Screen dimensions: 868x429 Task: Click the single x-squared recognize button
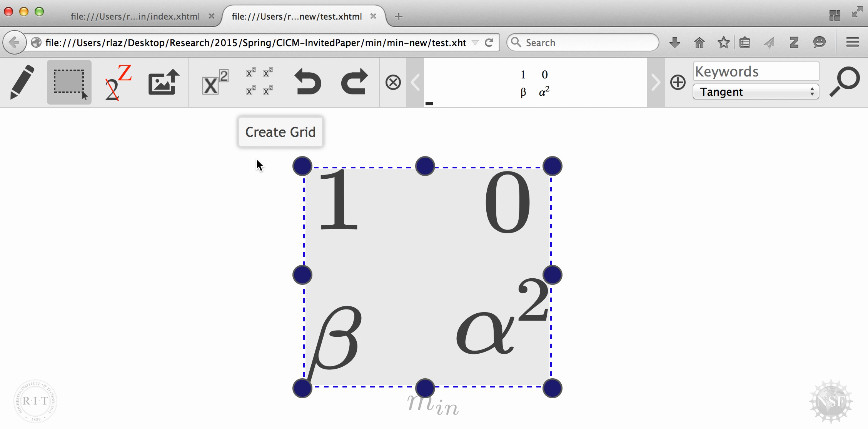tap(215, 82)
